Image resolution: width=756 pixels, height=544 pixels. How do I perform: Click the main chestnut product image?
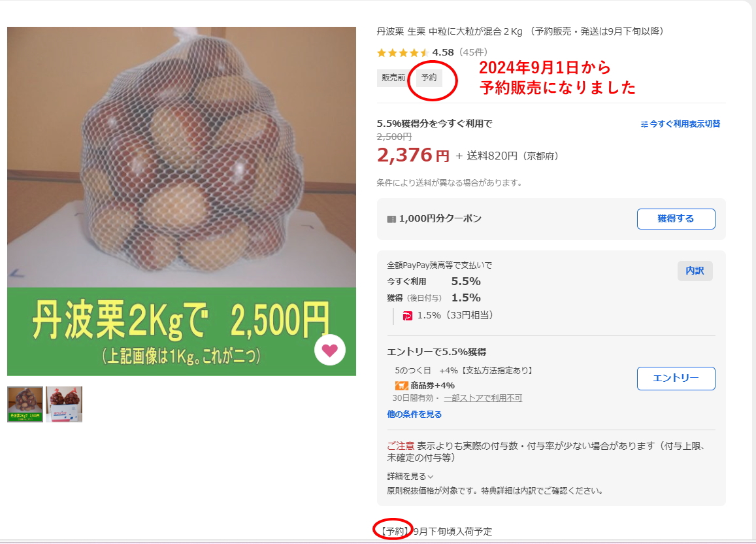click(x=181, y=201)
